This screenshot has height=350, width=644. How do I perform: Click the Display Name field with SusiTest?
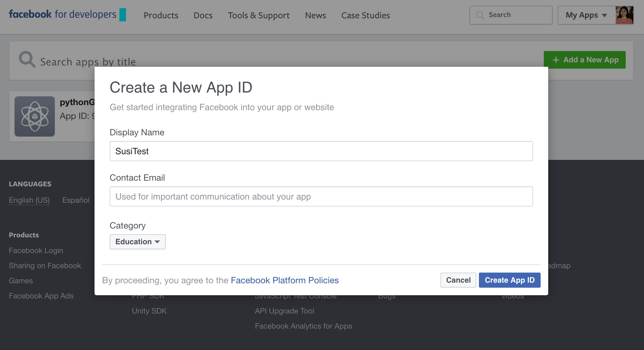tap(321, 151)
